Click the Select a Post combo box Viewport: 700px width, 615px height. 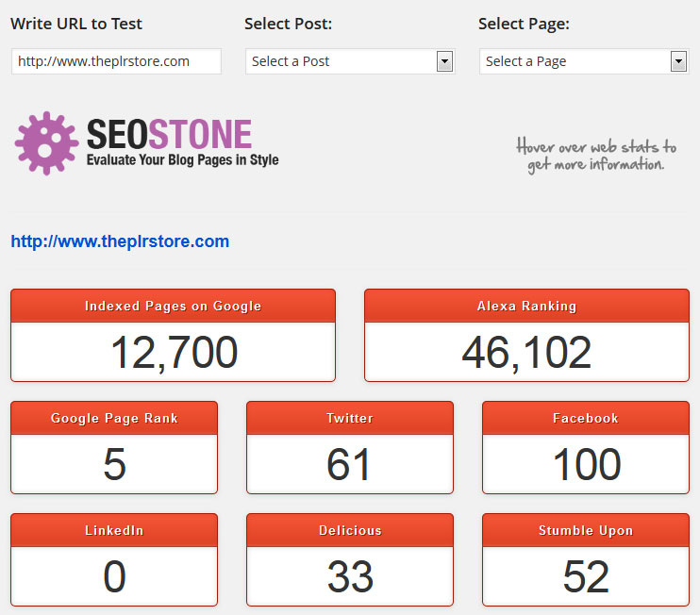click(350, 61)
